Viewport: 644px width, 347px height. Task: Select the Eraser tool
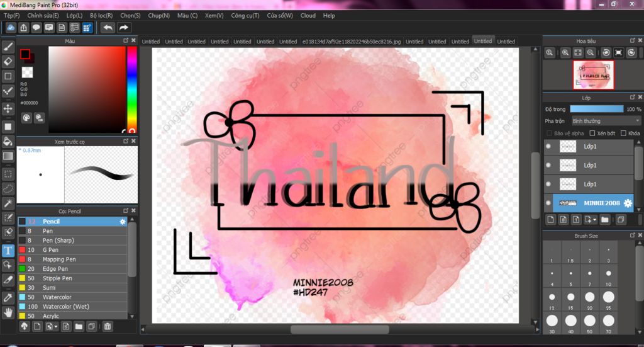pyautogui.click(x=8, y=61)
